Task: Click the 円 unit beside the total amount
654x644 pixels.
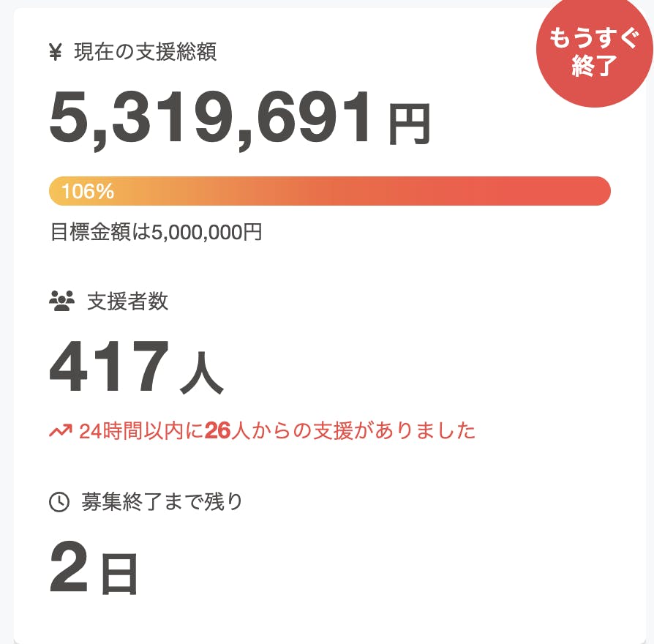Action: coord(408,125)
